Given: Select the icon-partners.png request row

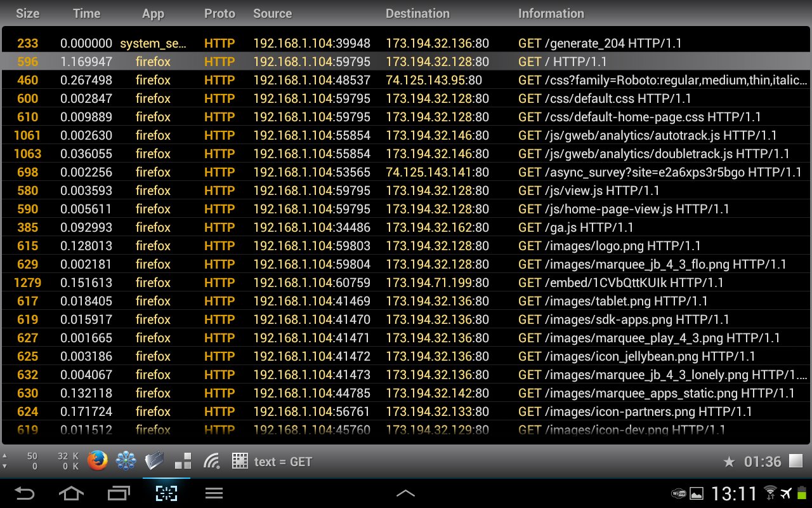Looking at the screenshot, I should click(x=406, y=411).
